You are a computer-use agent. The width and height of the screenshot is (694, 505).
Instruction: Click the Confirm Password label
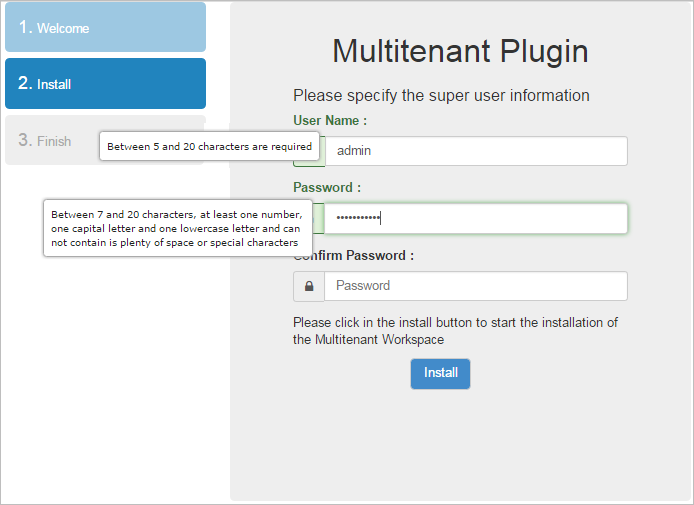[360, 255]
